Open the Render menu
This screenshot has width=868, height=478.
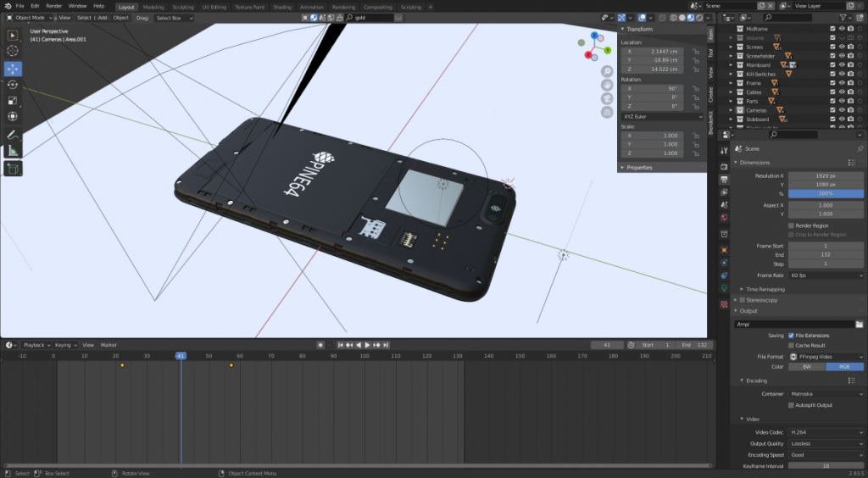click(53, 6)
